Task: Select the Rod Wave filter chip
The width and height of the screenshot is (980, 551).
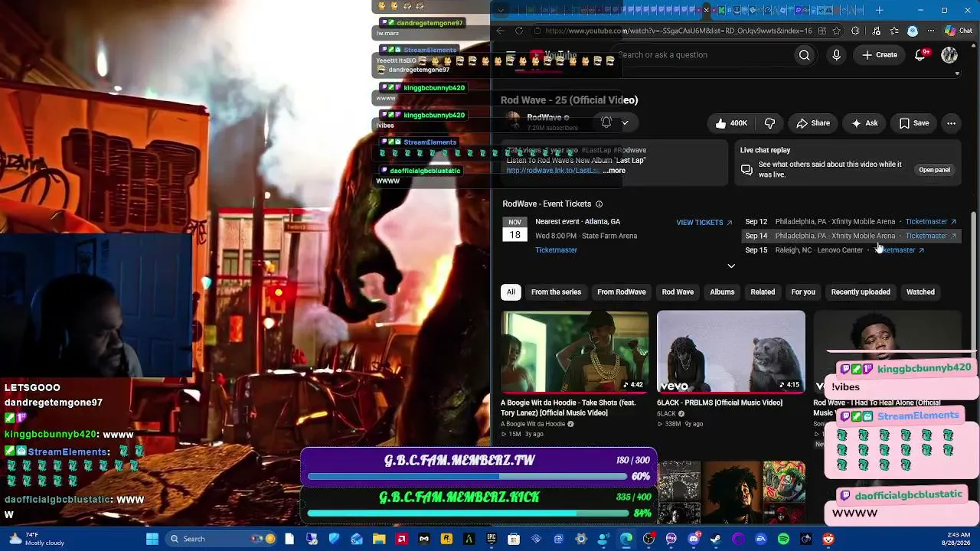Action: click(678, 292)
